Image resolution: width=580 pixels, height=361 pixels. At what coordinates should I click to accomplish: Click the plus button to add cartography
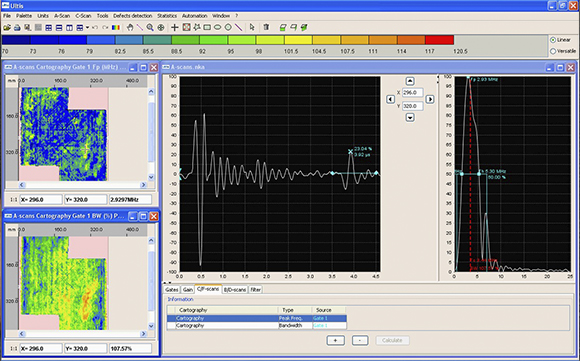(x=335, y=340)
